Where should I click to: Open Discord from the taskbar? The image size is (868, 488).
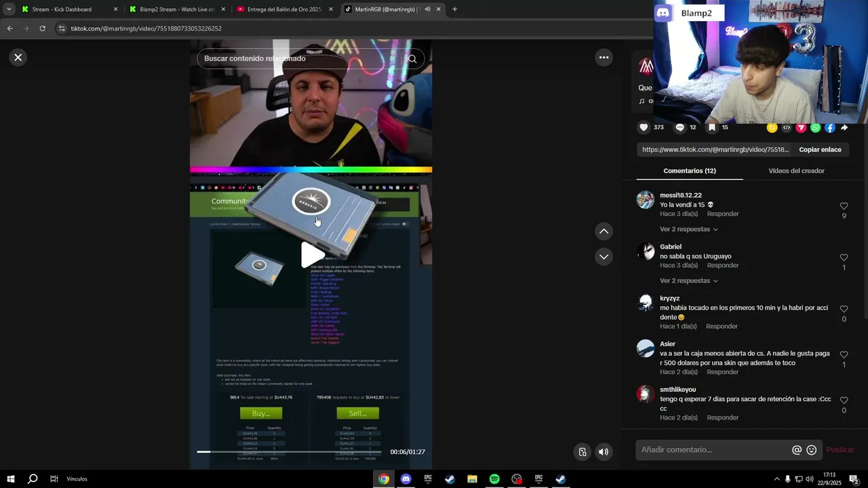click(x=406, y=479)
